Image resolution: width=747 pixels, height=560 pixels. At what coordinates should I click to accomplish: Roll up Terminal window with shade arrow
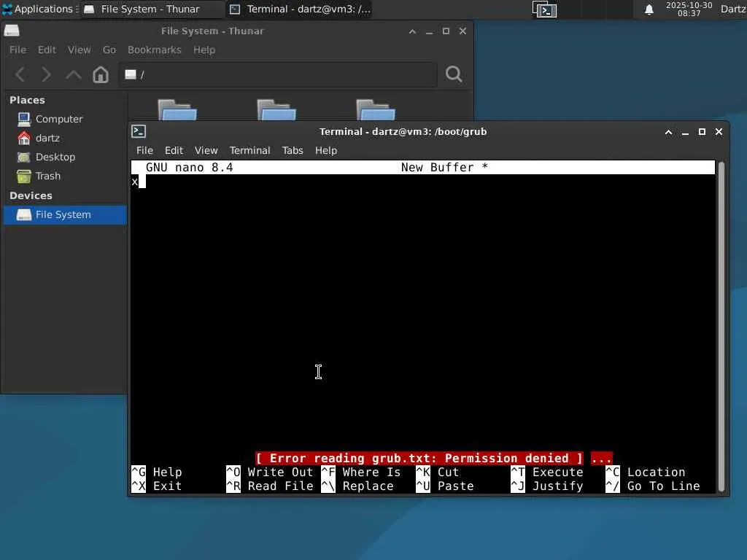668,132
